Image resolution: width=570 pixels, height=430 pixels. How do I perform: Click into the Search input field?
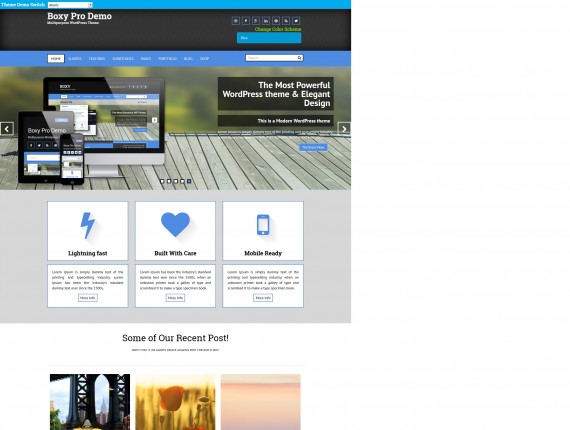[x=271, y=58]
